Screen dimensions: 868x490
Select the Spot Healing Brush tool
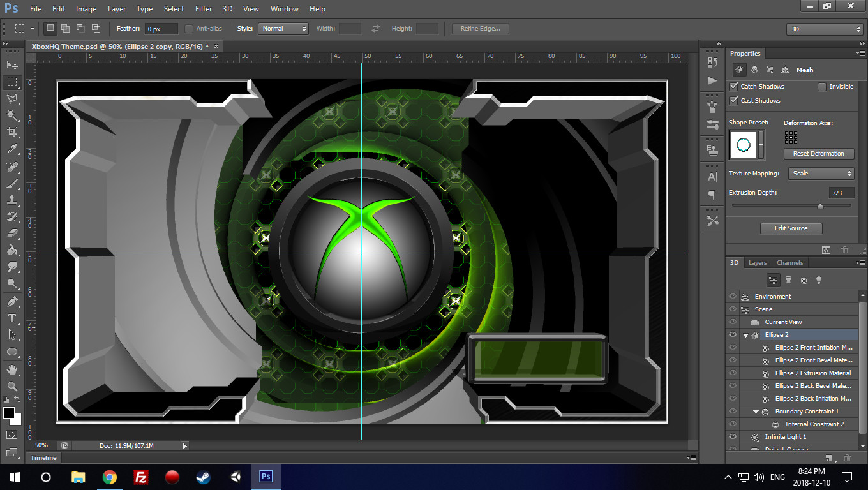pyautogui.click(x=12, y=167)
